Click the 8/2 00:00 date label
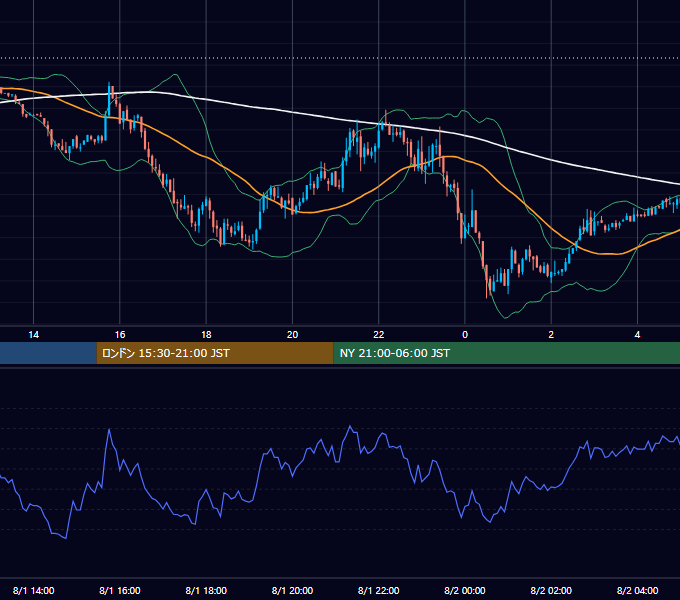This screenshot has height=600, width=680. click(465, 590)
